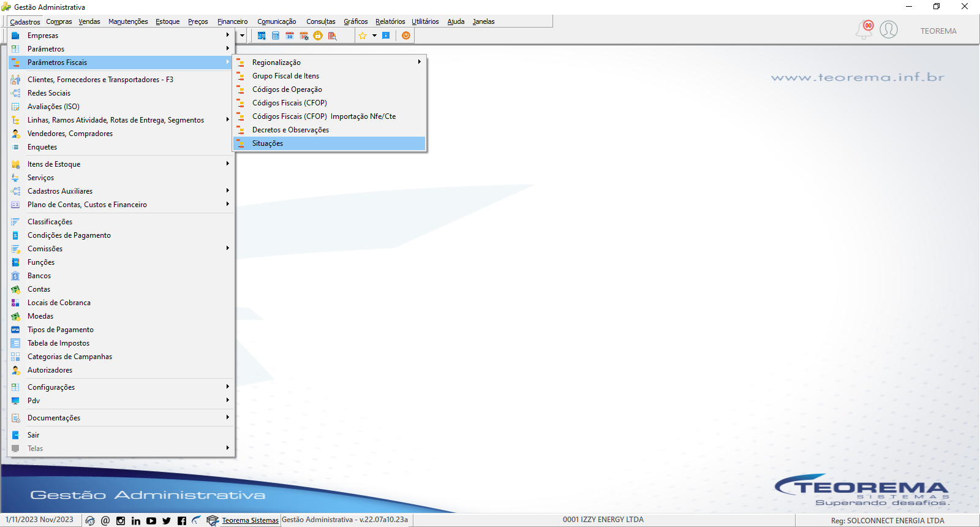980x527 pixels.
Task: Open the LinkedIn icon in status bar
Action: point(136,521)
